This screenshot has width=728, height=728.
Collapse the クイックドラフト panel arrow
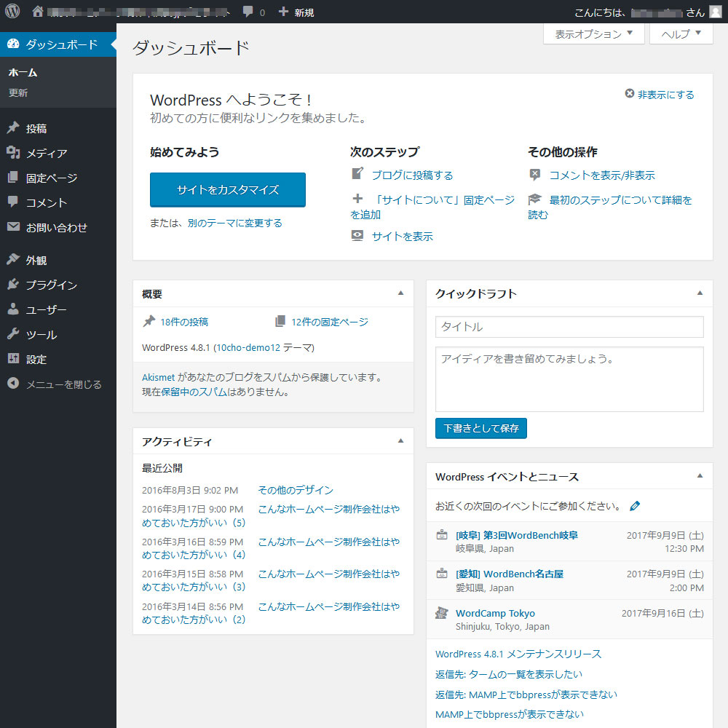[x=700, y=293]
